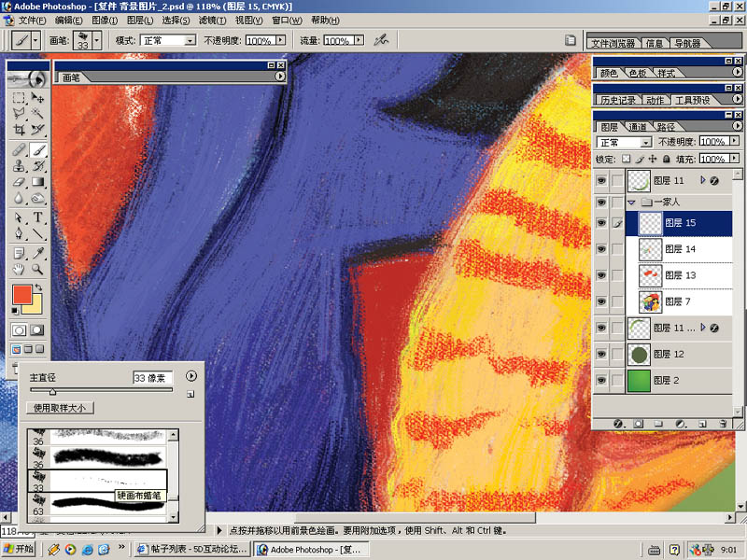Select the Move tool
Image resolution: width=747 pixels, height=560 pixels.
37,98
